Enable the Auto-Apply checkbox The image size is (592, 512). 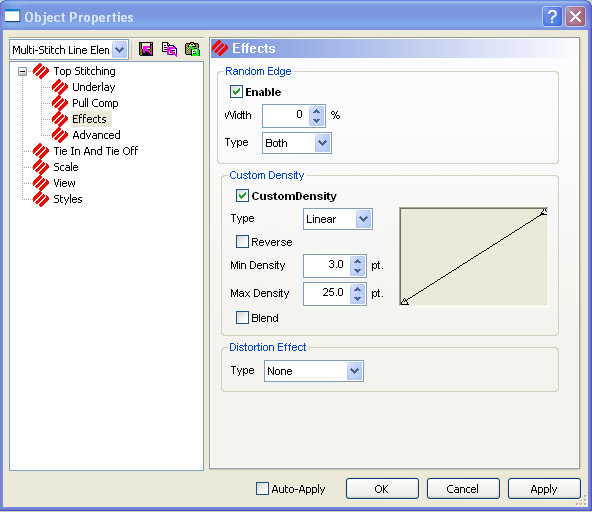[x=262, y=489]
